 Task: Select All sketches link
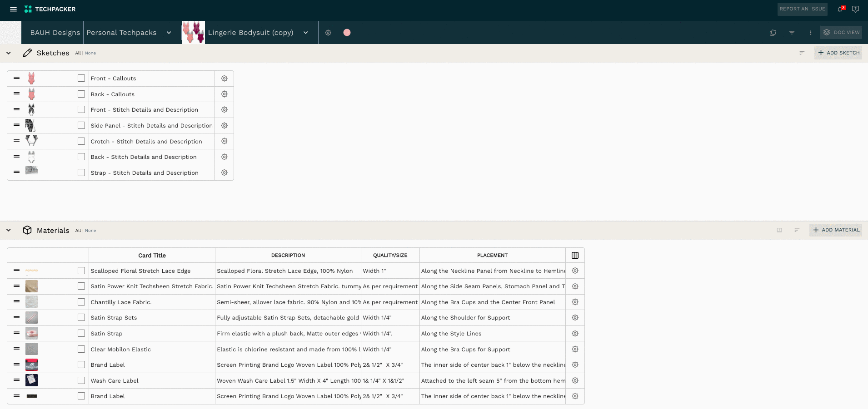coord(78,53)
